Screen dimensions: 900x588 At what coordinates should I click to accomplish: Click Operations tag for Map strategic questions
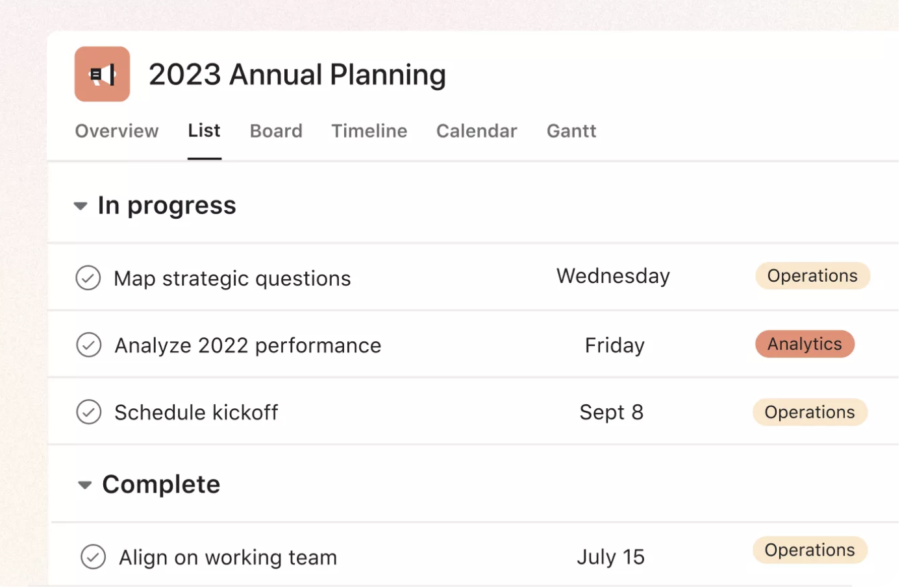click(x=812, y=276)
